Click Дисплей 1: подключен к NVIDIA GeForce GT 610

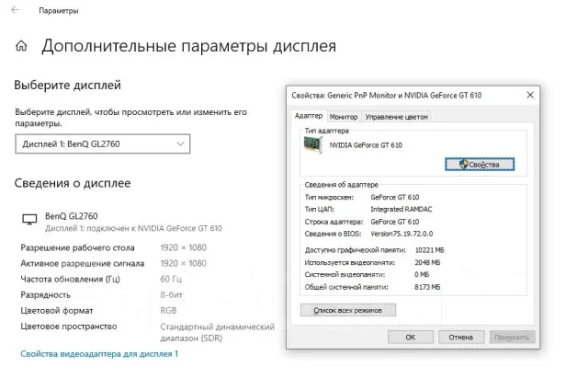coord(133,228)
